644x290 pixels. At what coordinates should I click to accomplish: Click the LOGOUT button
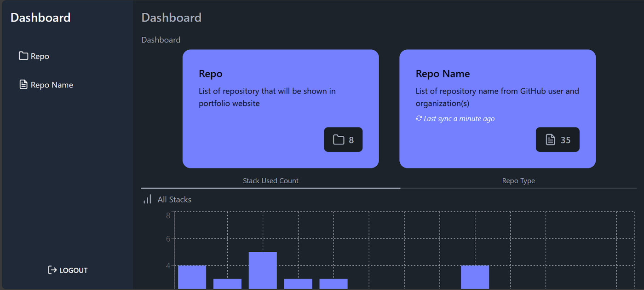(68, 270)
